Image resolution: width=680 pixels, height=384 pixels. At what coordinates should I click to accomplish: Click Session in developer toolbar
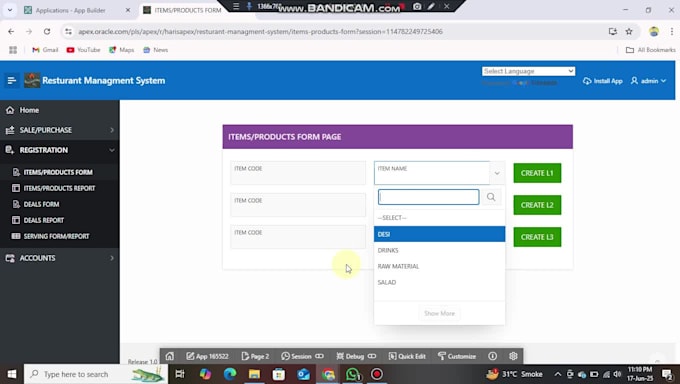pos(302,356)
